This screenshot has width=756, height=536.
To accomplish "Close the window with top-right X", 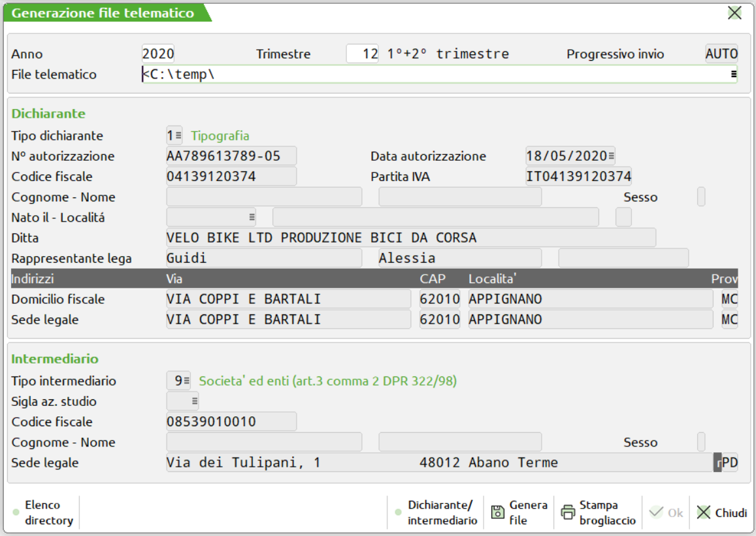I will coord(734,12).
